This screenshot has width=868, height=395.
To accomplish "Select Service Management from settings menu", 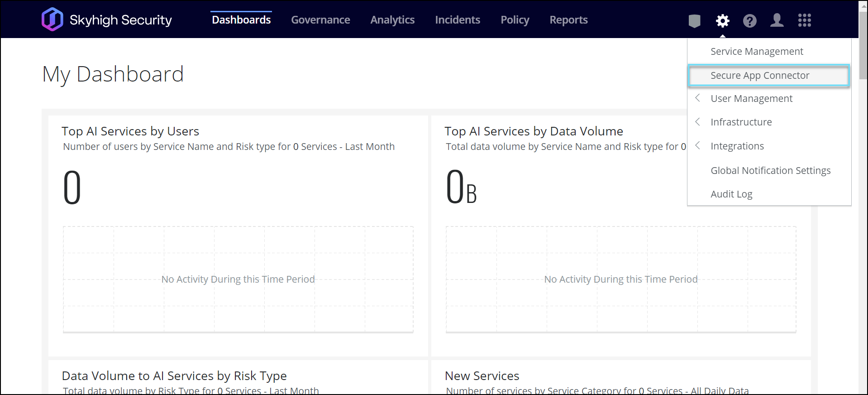I will click(757, 52).
